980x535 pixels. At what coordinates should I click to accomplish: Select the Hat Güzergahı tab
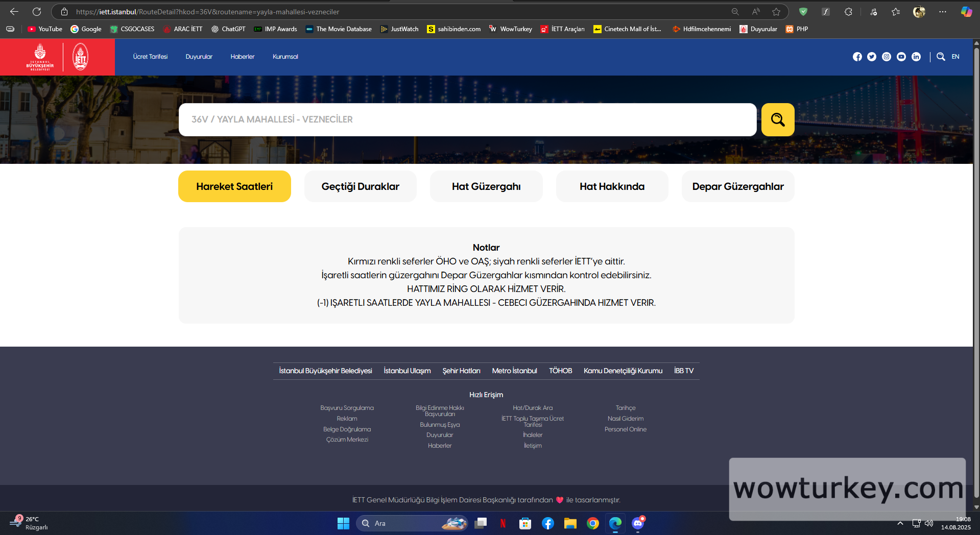pyautogui.click(x=486, y=186)
